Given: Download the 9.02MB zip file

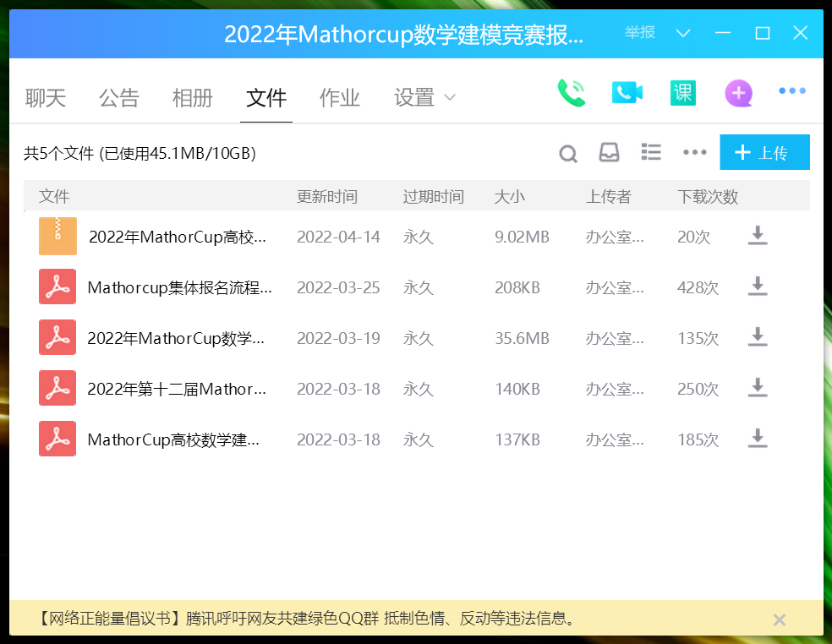Looking at the screenshot, I should point(758,236).
